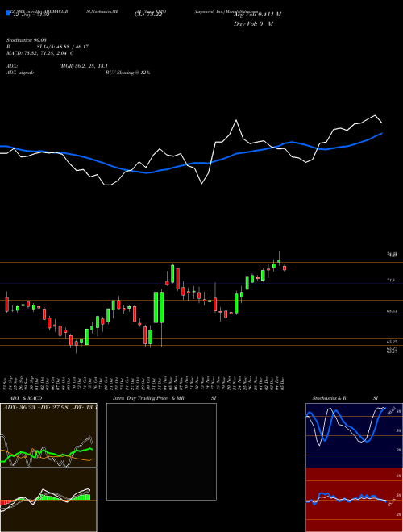Click the 'Avg Vol: 0.411 M' label
403x532 pixels.
tap(257, 15)
